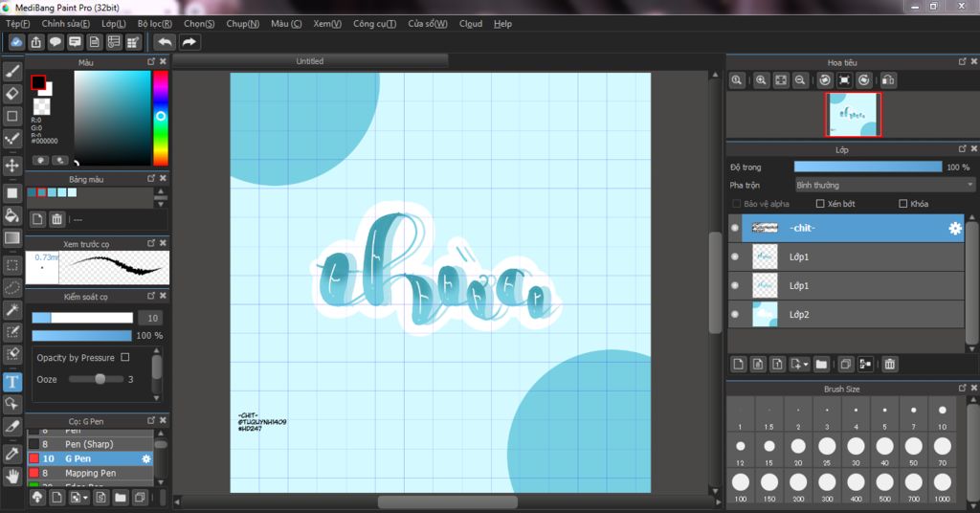
Task: Click the brush size value field 10
Action: (152, 318)
